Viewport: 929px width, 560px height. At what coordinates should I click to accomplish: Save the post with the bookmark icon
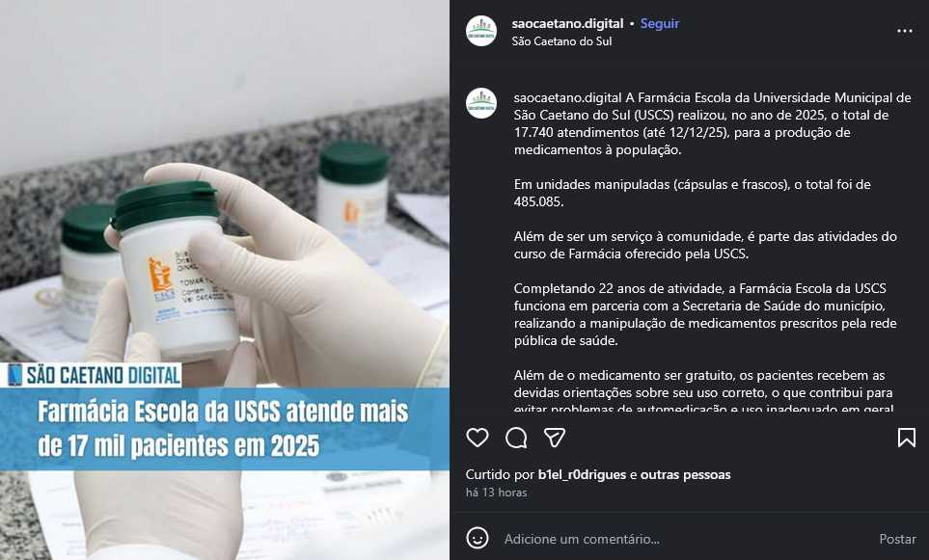[906, 438]
